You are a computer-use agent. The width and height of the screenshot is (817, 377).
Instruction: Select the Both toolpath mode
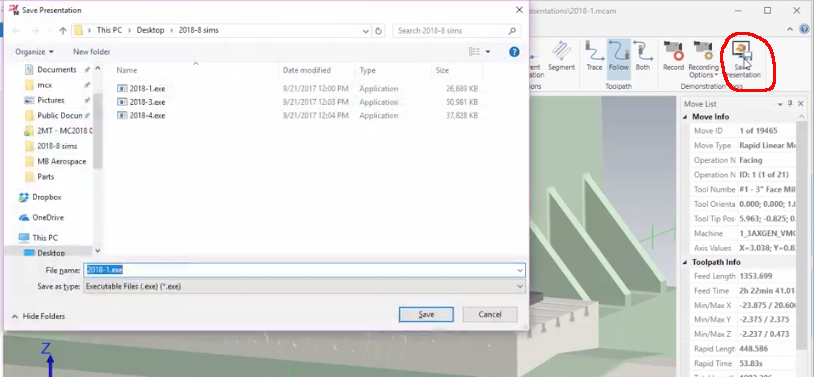(x=642, y=56)
